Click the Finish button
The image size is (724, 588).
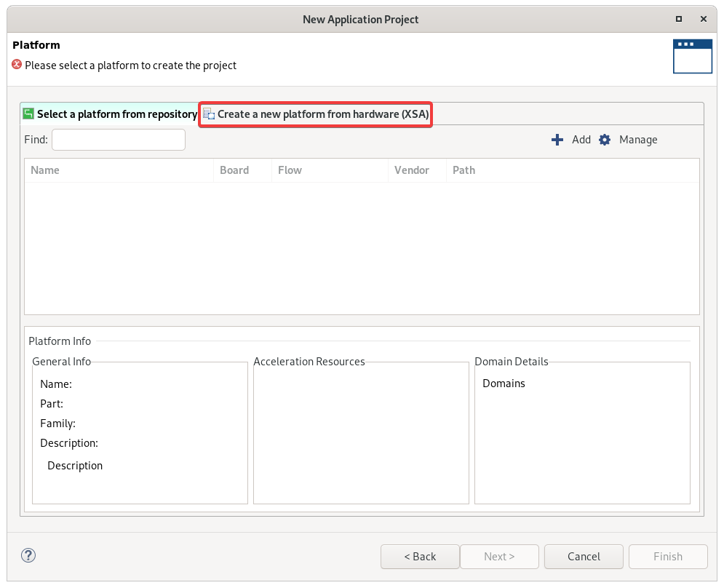pos(668,557)
